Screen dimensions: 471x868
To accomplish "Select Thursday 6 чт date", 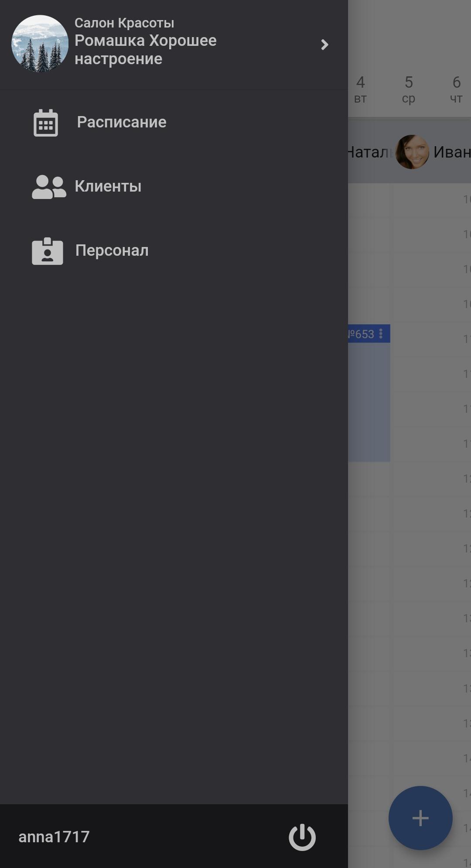I will click(456, 89).
